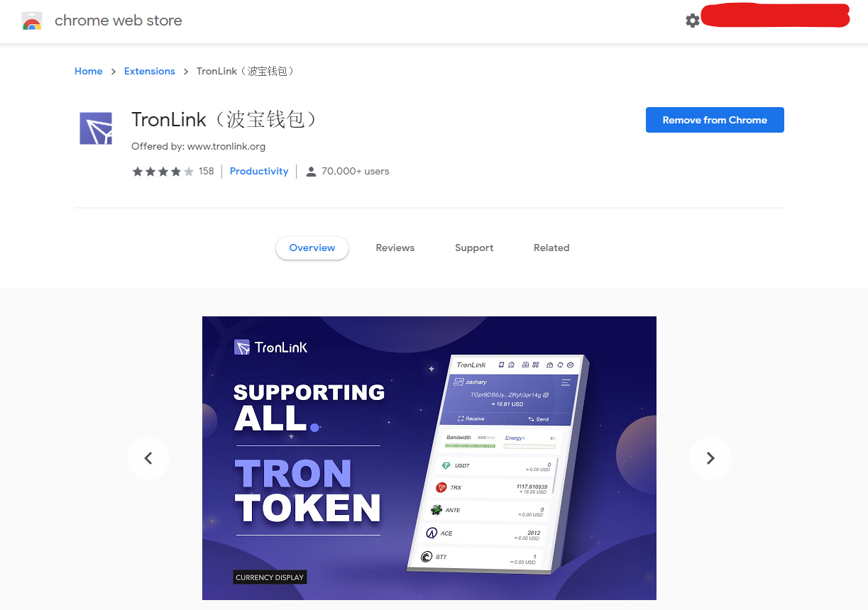Open the settings gear icon

click(x=693, y=21)
